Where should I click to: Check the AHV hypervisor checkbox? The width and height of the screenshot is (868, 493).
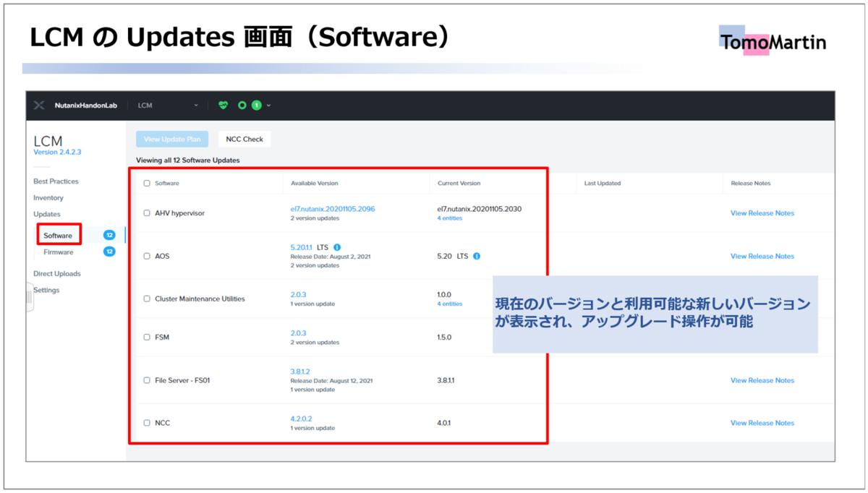pos(147,213)
